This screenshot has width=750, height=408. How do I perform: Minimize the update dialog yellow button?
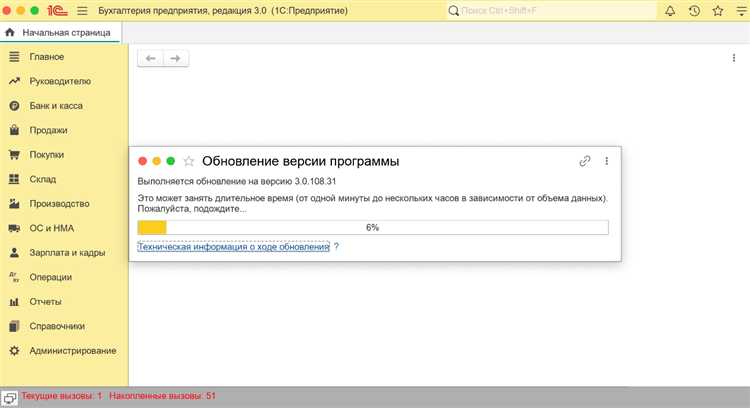pyautogui.click(x=156, y=161)
